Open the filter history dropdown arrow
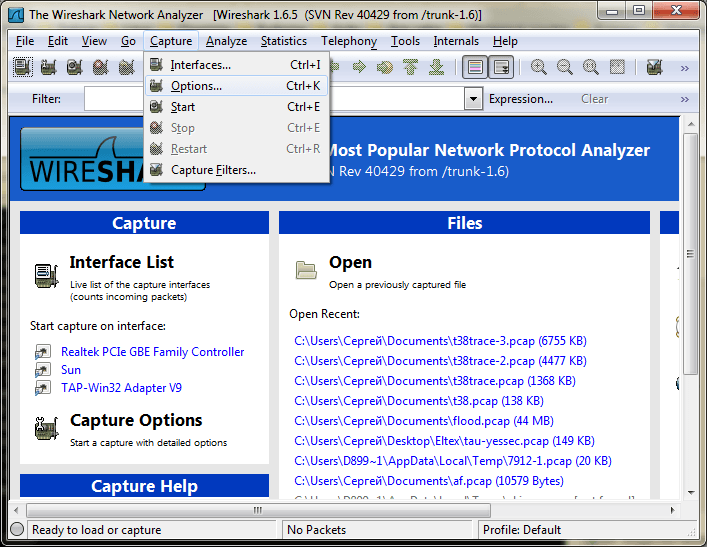707x547 pixels. pyautogui.click(x=473, y=99)
